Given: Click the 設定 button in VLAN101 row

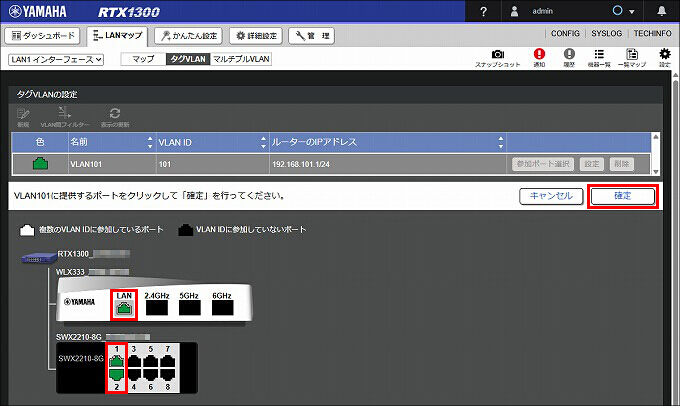Looking at the screenshot, I should (x=592, y=164).
